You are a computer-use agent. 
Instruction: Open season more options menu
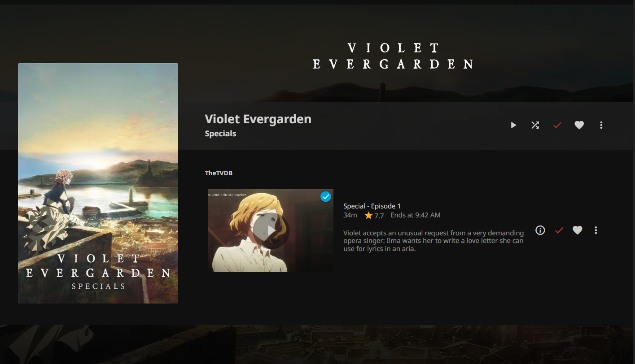pos(601,125)
